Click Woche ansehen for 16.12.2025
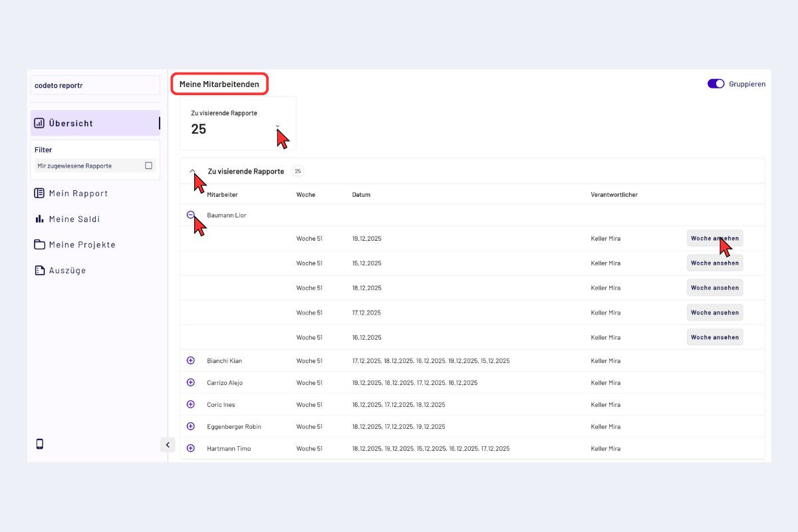 click(x=714, y=337)
